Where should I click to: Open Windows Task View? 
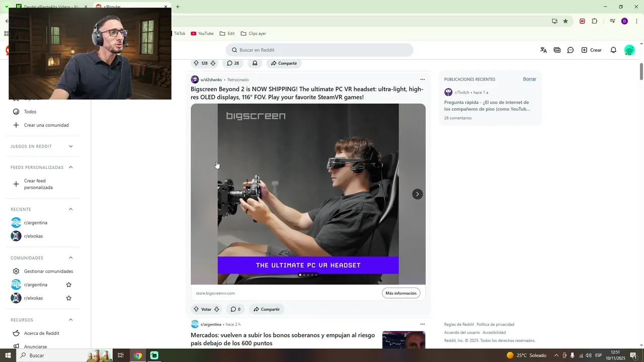tap(121, 355)
